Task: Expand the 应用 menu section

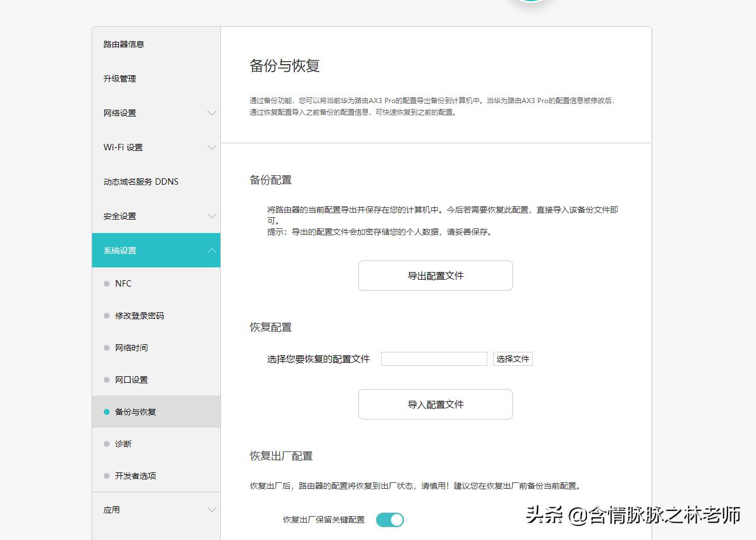Action: 212,510
